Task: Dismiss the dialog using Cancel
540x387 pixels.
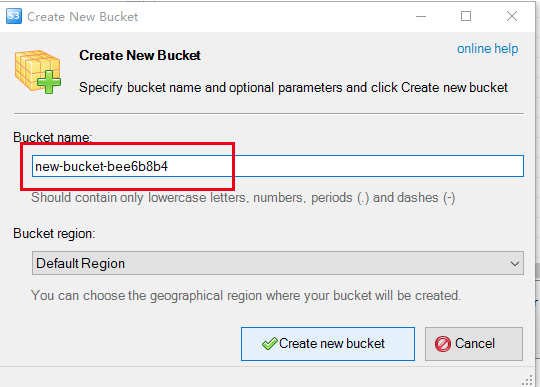Action: (x=474, y=344)
